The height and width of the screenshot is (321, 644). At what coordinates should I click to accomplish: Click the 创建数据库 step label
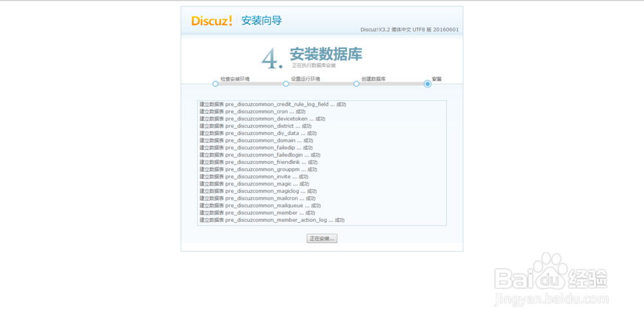click(374, 79)
